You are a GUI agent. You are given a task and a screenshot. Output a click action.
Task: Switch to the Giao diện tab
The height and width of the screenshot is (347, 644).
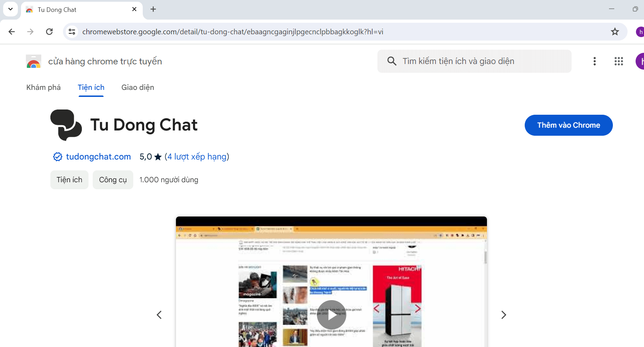(x=137, y=87)
